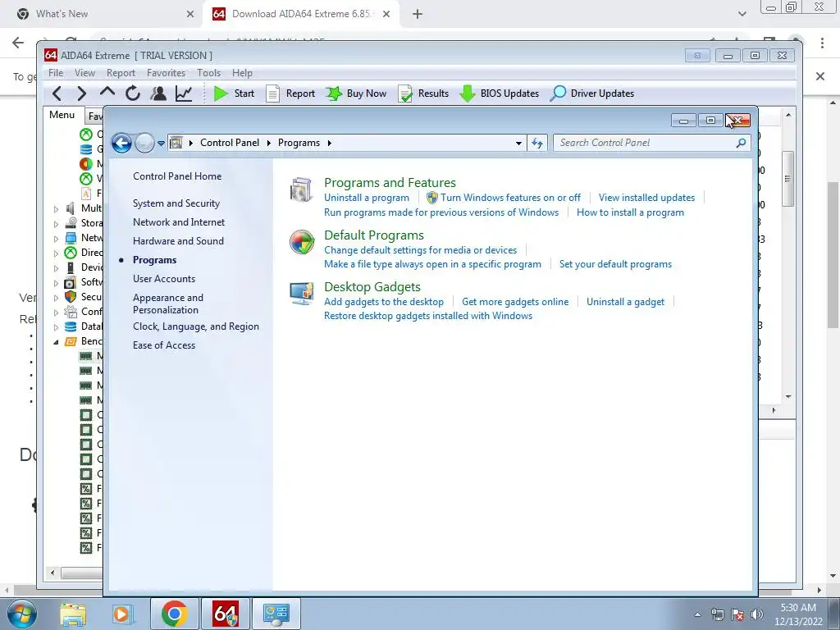This screenshot has width=840, height=630.
Task: Click green Start button in AIDA64
Action: [234, 94]
